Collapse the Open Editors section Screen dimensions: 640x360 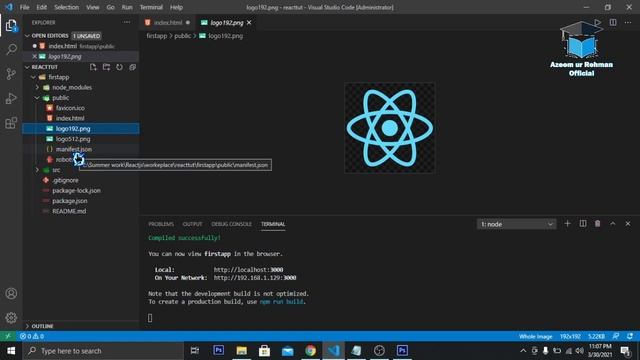pos(27,36)
